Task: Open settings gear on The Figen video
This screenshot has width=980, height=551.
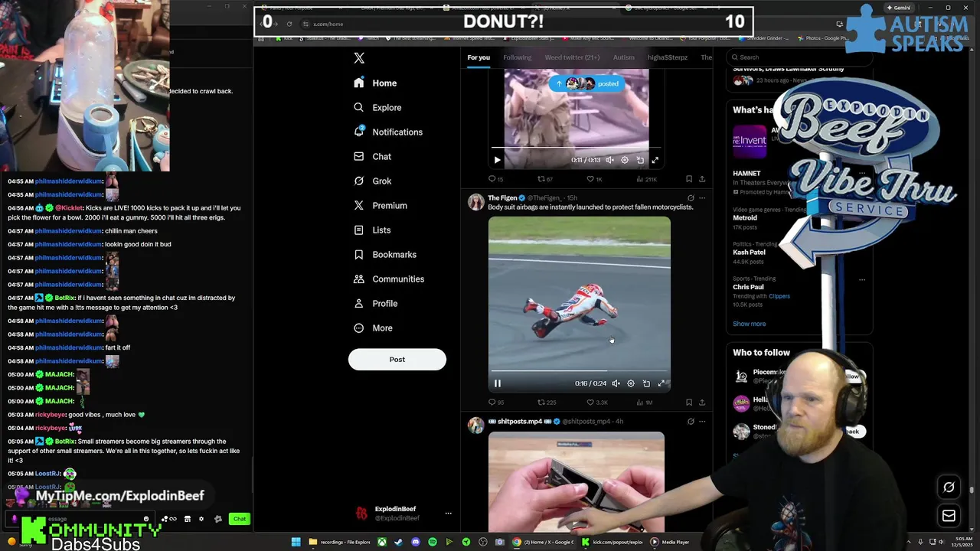Action: click(x=631, y=383)
